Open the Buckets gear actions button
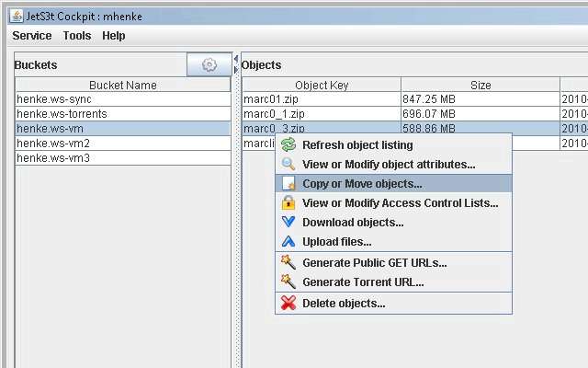The height and width of the screenshot is (368, 588). point(209,64)
